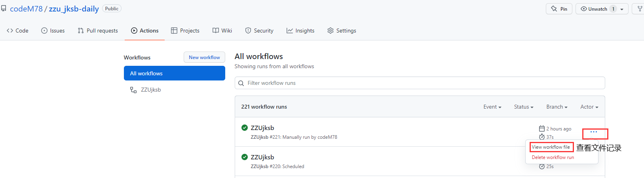The width and height of the screenshot is (644, 178).
Task: Click the calendar icon by 2 hours ago
Action: [542, 128]
